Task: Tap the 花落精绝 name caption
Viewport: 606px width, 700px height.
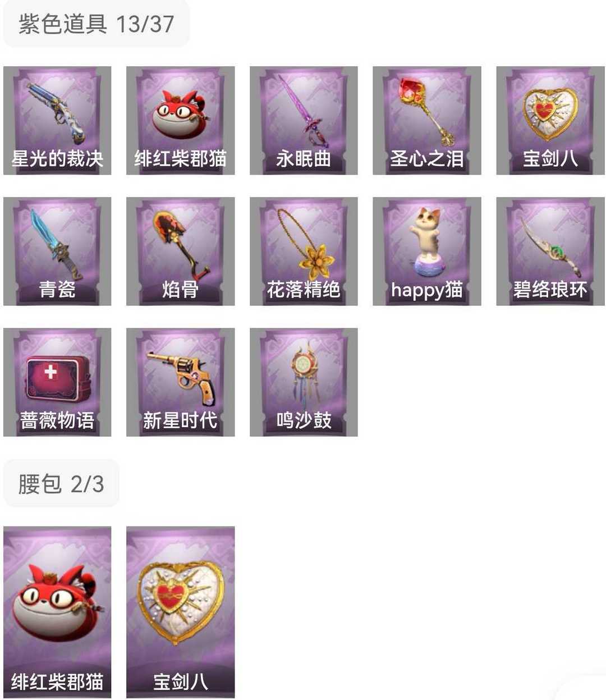Action: click(304, 290)
